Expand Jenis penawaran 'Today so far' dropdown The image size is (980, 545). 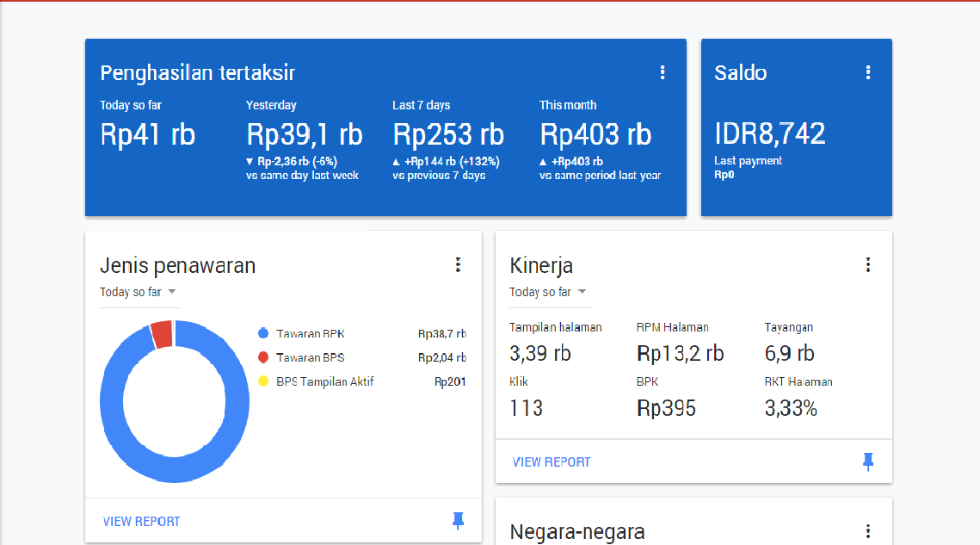(x=139, y=292)
